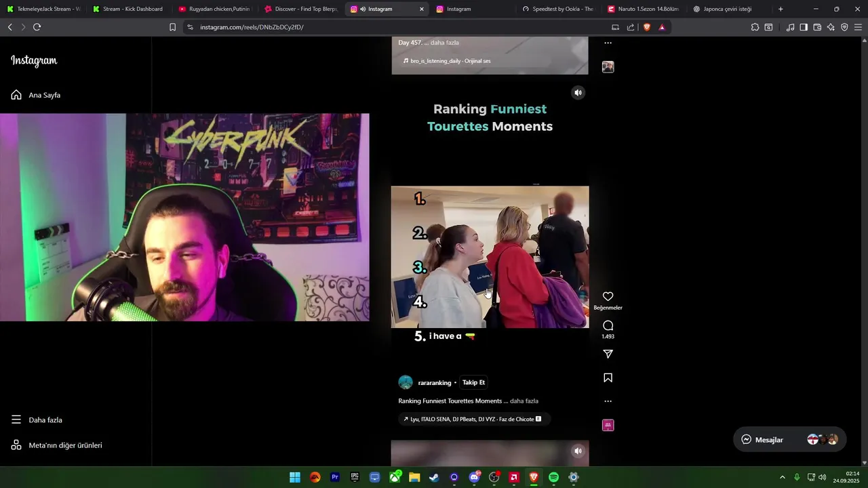Click rararanking's profile avatar
Image resolution: width=868 pixels, height=488 pixels.
coord(406,382)
